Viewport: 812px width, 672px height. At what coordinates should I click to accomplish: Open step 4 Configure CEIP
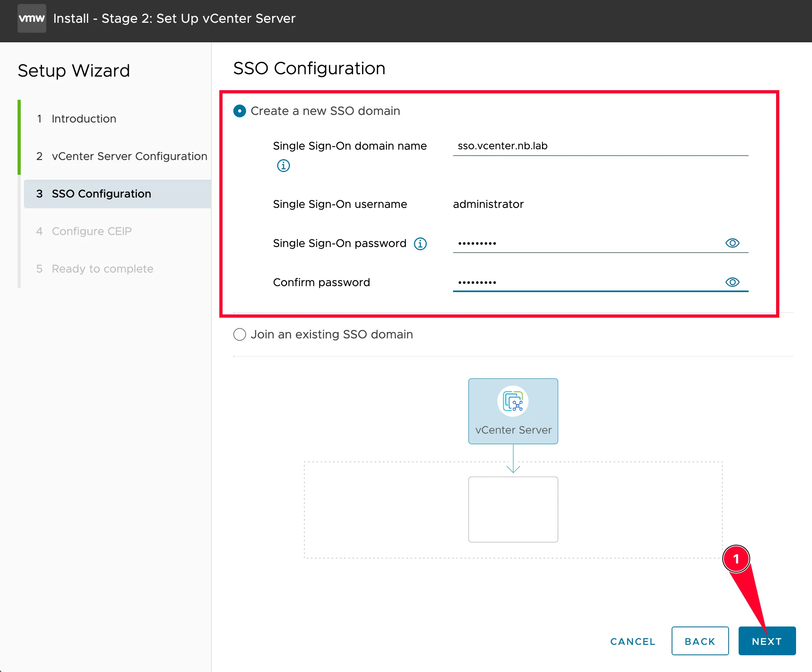tap(84, 231)
